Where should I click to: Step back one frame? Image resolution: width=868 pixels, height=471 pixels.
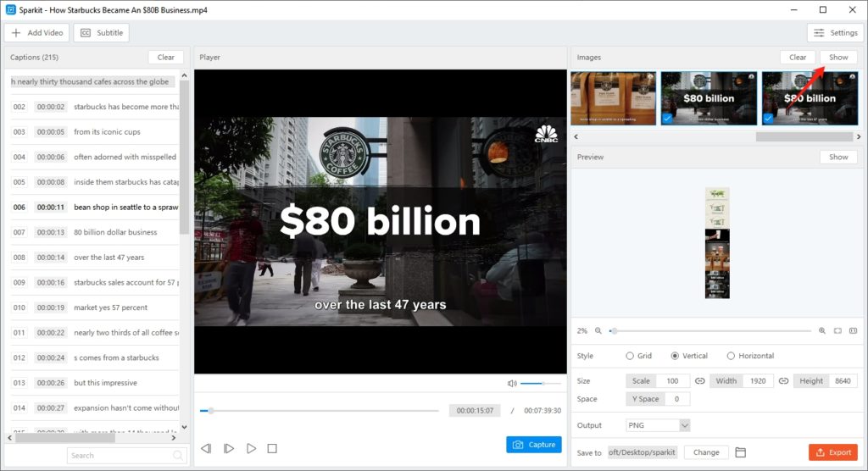coord(206,448)
